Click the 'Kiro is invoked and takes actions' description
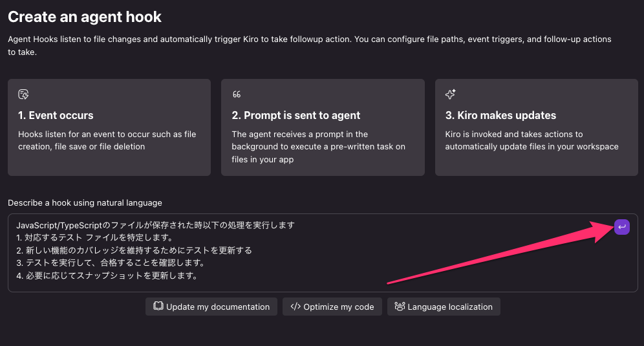644x346 pixels. 531,140
